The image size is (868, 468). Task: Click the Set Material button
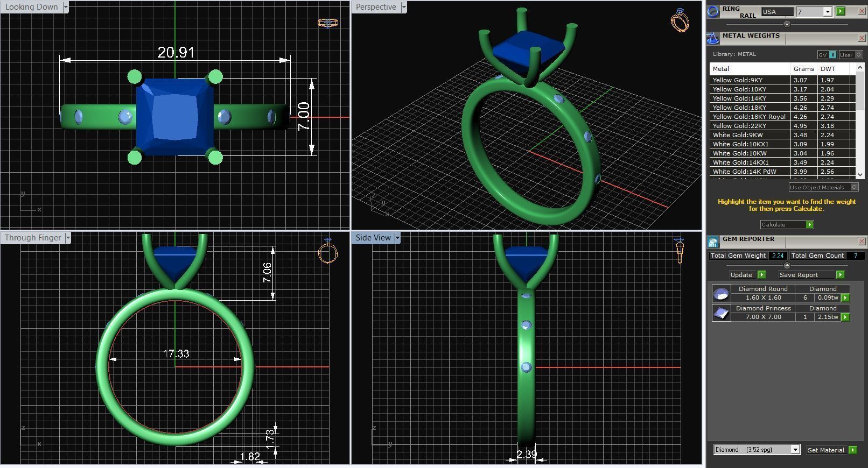826,450
